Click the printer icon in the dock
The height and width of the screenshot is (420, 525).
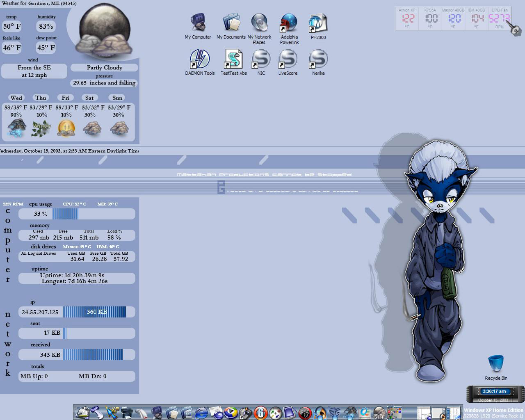pos(127,413)
